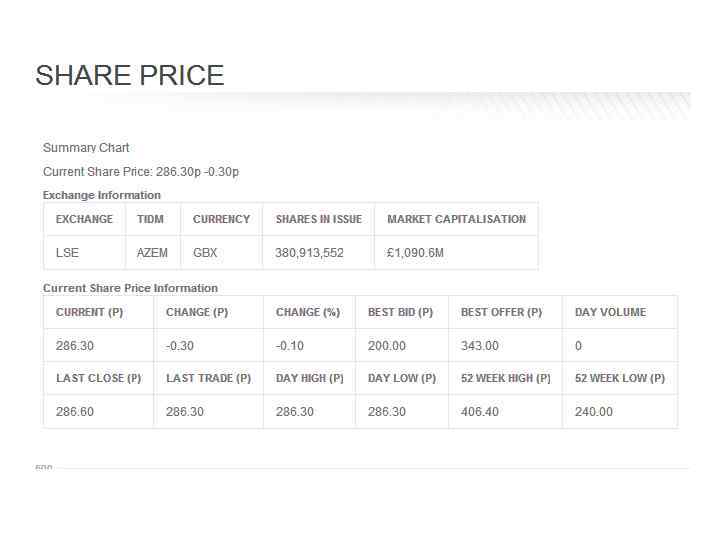The width and height of the screenshot is (720, 540).
Task: Select the SHARES IN ISSUE header
Action: click(318, 219)
